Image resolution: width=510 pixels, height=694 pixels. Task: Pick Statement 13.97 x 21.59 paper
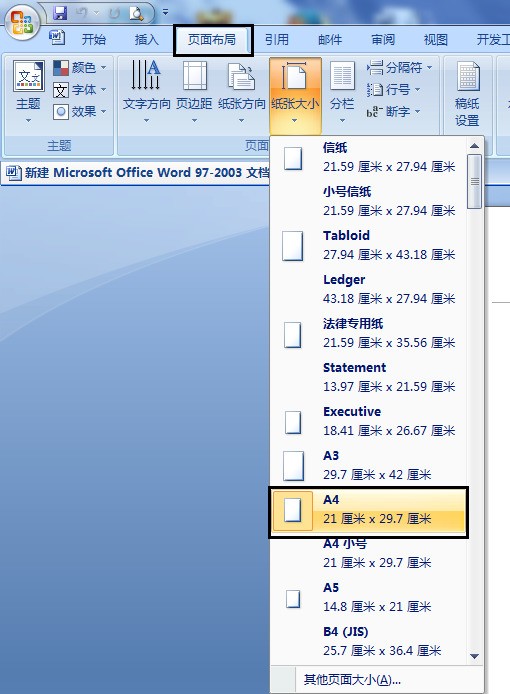point(368,378)
